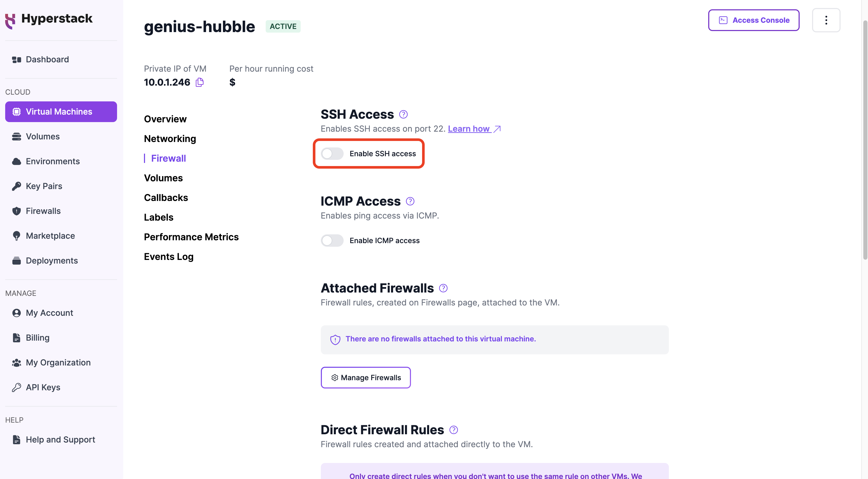Expand the Events Log section
Viewport: 868px width, 479px height.
pyautogui.click(x=168, y=257)
